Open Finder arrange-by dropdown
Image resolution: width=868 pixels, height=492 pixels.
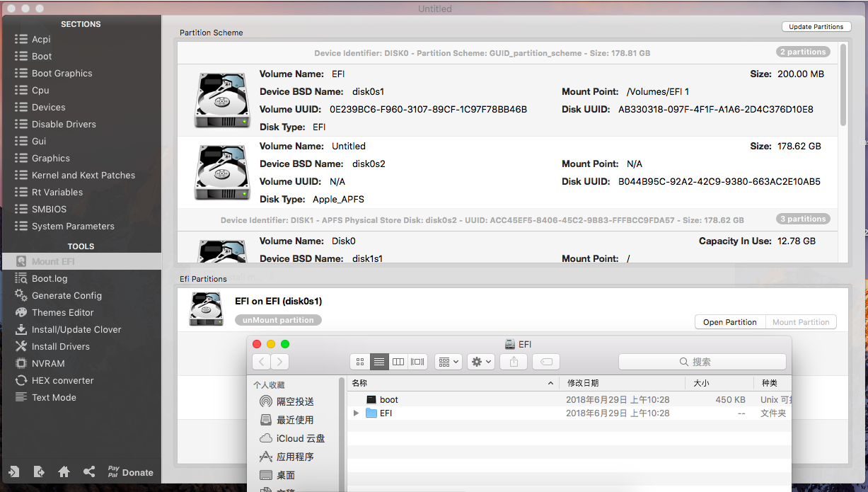click(449, 362)
